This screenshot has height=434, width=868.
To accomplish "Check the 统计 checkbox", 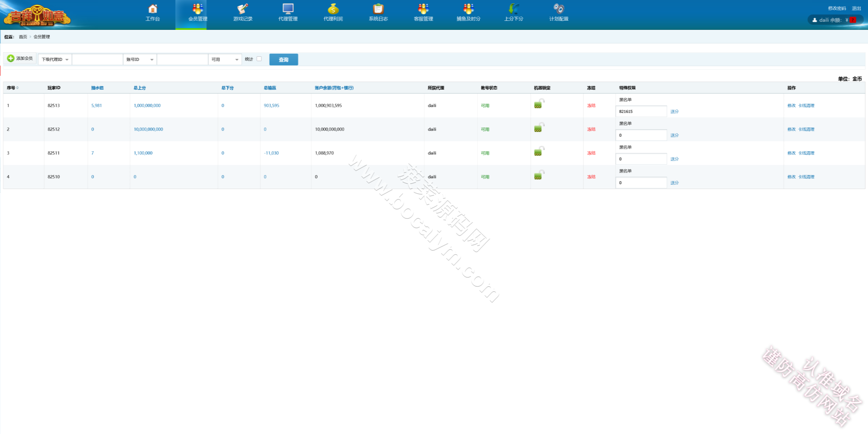I will (x=259, y=59).
